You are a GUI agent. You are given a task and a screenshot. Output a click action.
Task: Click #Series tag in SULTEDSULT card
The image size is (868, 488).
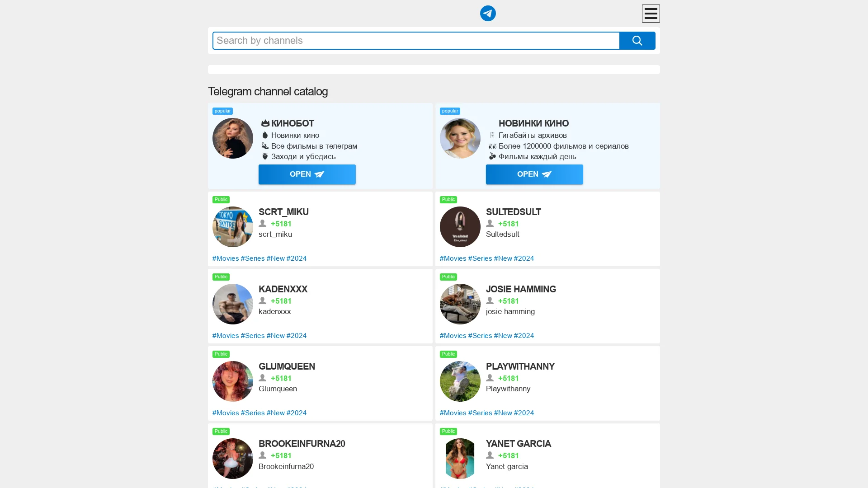click(x=480, y=258)
